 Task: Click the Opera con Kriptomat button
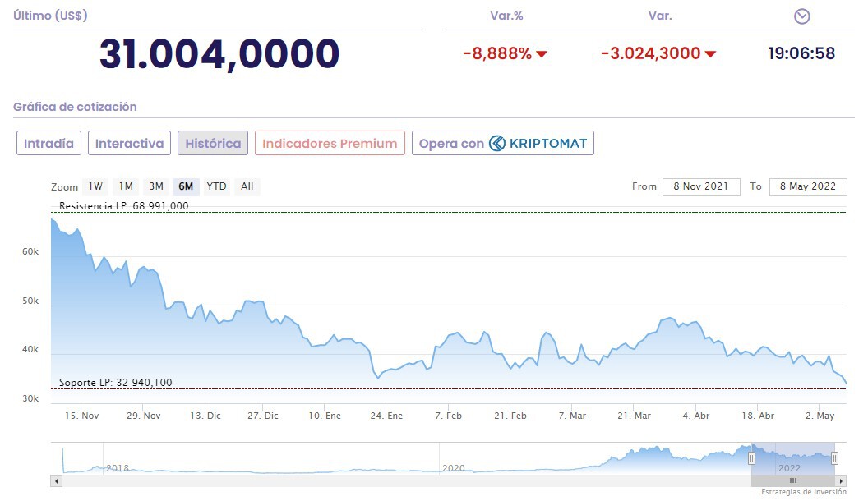[x=503, y=143]
